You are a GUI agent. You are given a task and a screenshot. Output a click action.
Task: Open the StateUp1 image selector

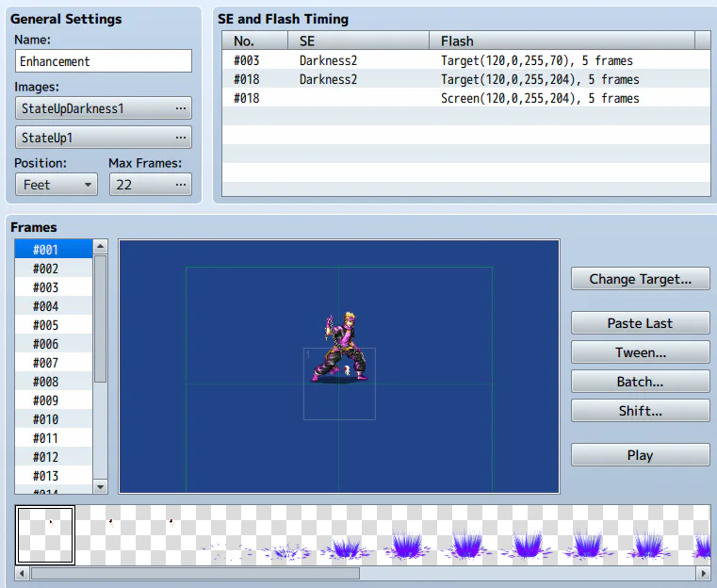click(104, 138)
